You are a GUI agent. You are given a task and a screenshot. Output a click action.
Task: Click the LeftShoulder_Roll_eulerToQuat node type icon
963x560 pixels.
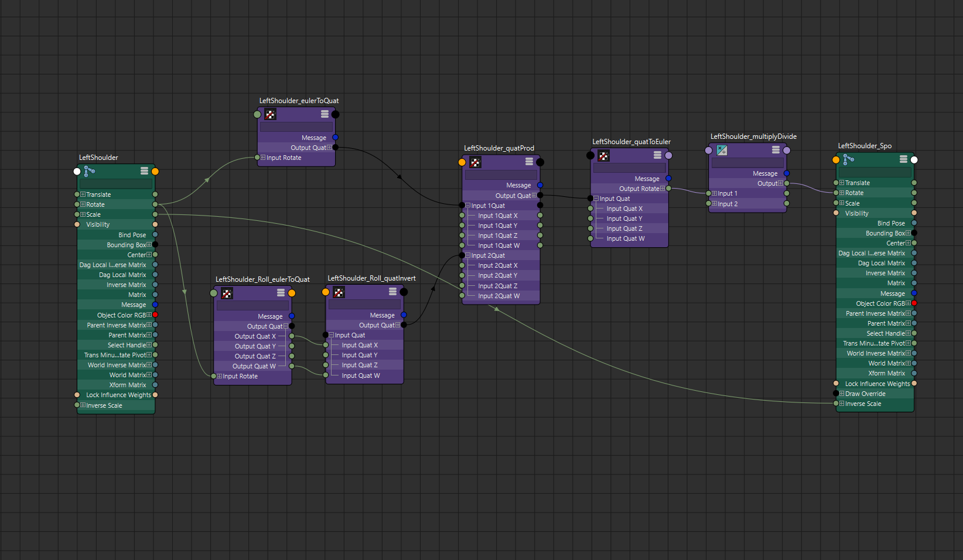coord(227,293)
